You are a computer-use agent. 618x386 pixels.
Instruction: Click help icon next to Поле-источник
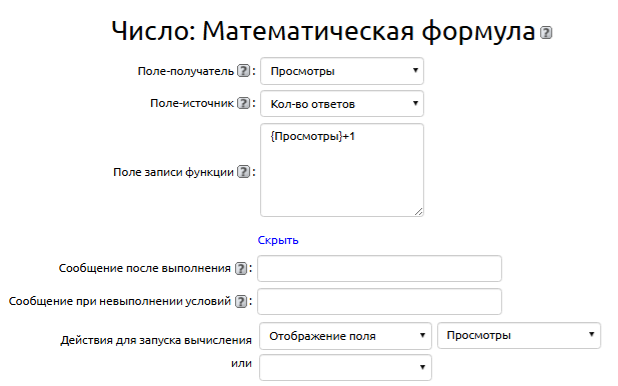click(x=244, y=103)
